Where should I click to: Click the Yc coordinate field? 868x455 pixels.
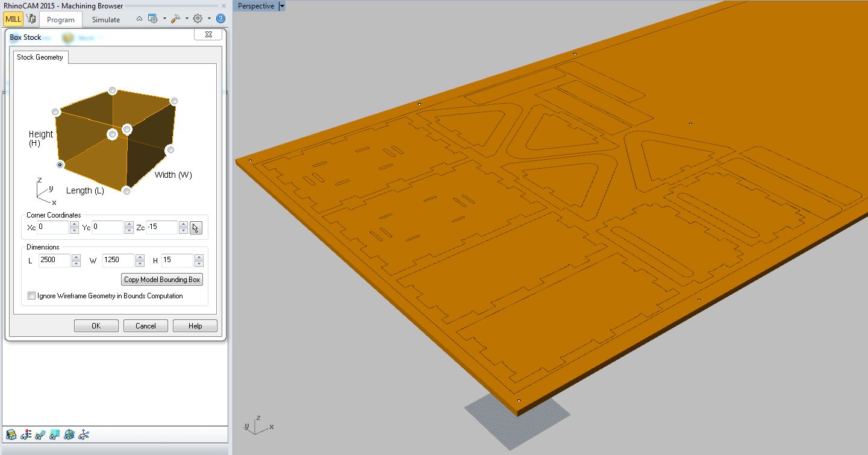[x=108, y=227]
